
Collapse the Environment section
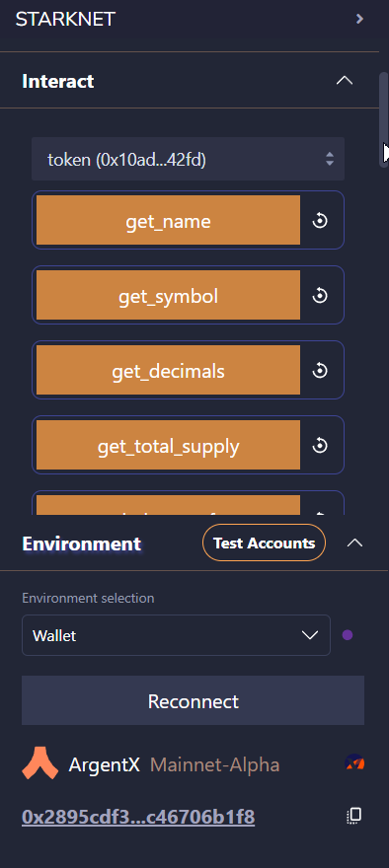point(354,543)
